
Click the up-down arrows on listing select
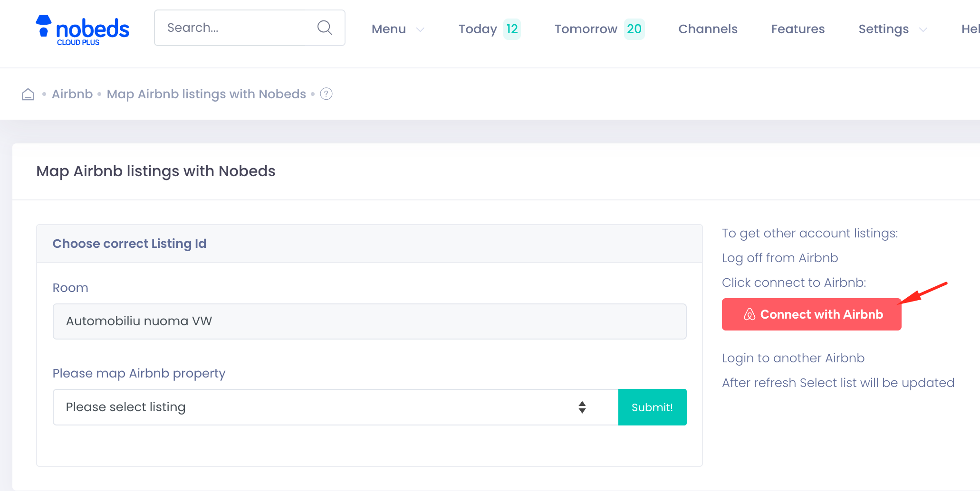point(582,407)
